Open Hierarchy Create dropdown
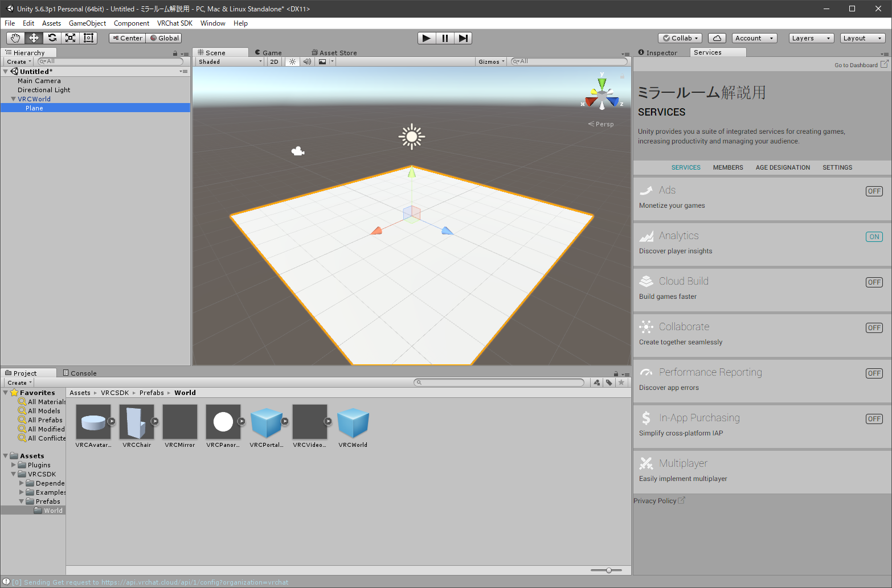892x588 pixels. coord(19,61)
